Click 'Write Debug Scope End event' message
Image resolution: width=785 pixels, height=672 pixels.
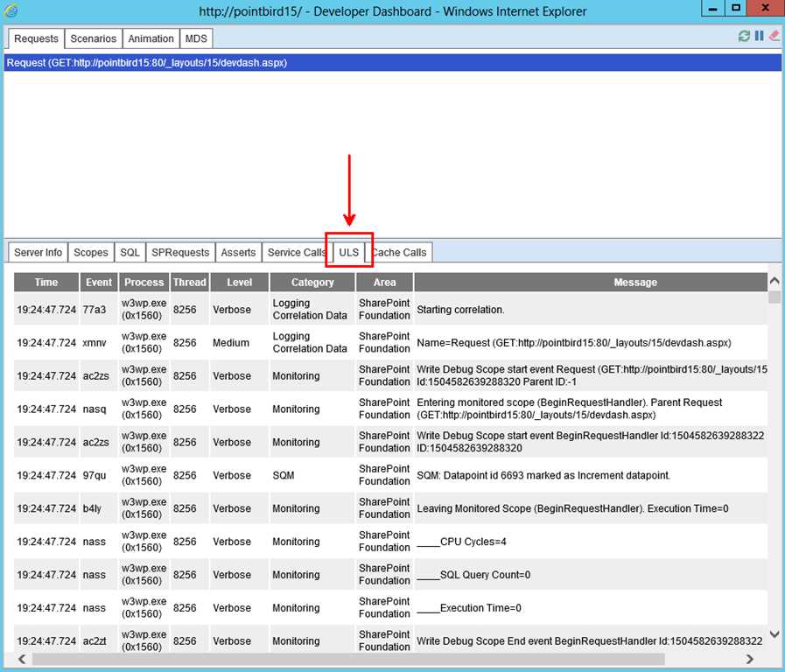(589, 641)
